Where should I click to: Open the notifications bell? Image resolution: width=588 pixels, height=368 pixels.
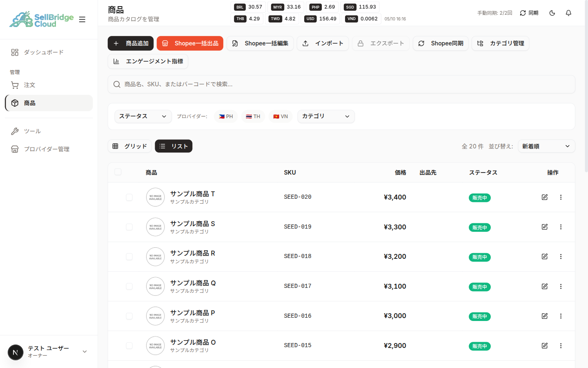click(568, 13)
